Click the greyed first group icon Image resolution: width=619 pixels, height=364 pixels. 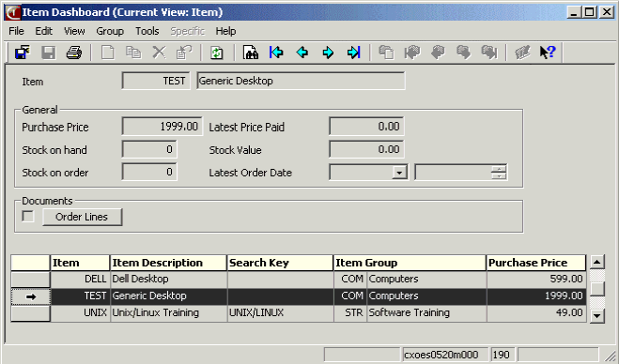tap(412, 52)
